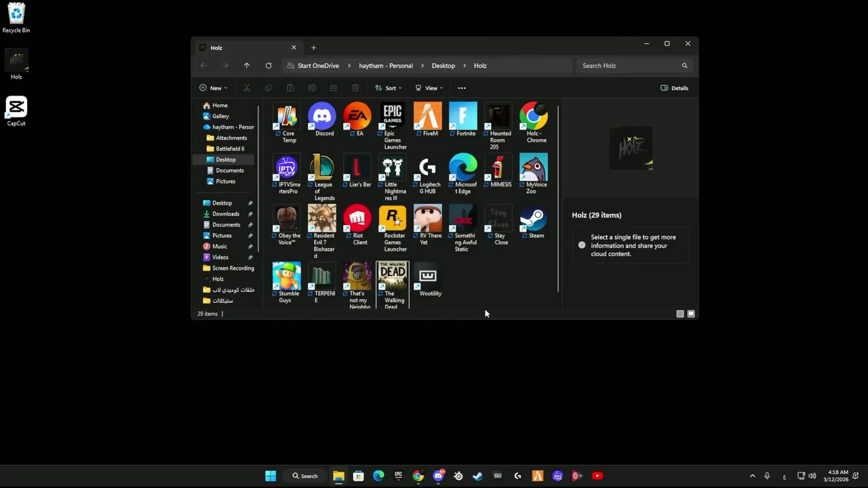Click the Desktop breadcrumb in address bar
Screen dimensions: 868x488
[x=443, y=66]
